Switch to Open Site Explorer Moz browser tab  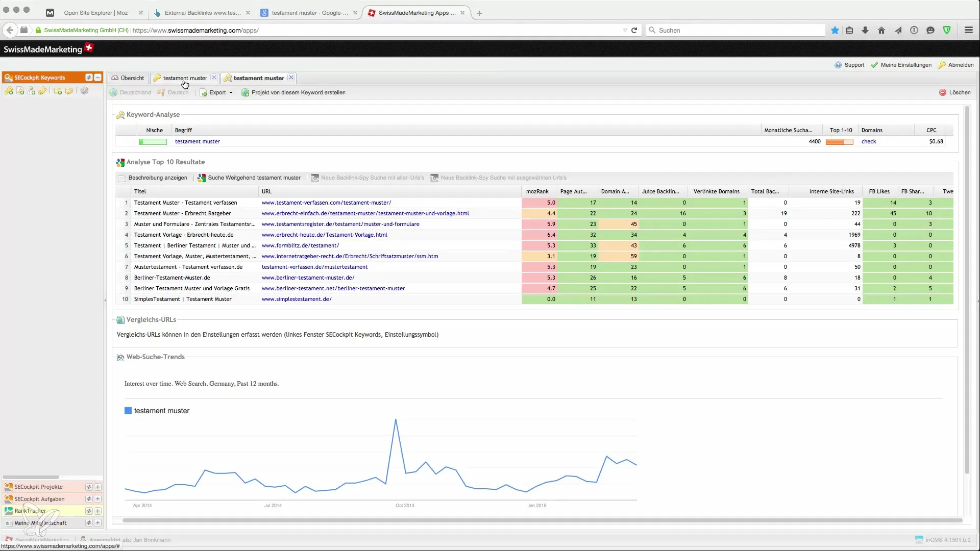coord(95,13)
